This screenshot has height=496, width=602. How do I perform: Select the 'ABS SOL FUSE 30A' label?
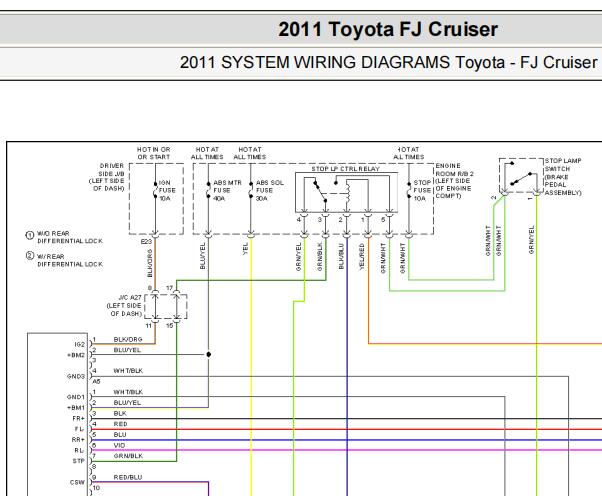coord(270,190)
